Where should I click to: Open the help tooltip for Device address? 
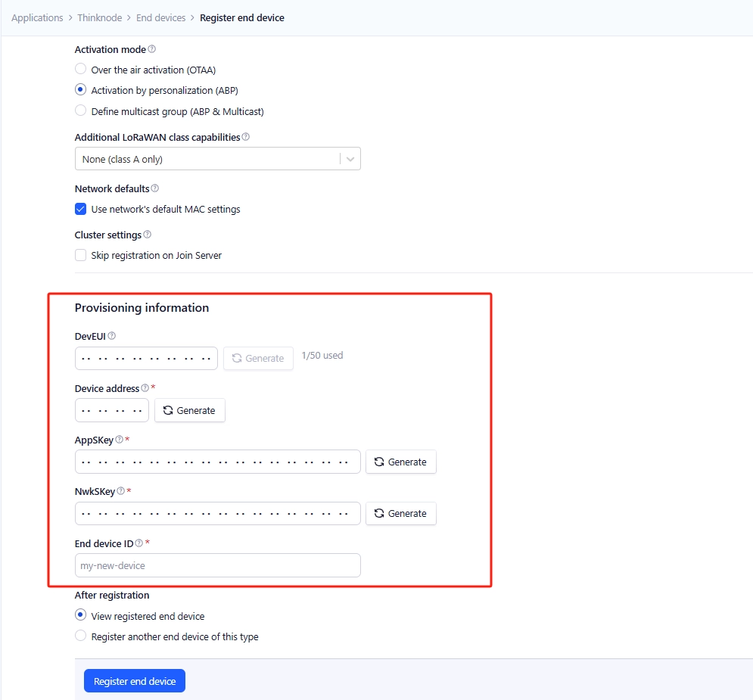145,388
